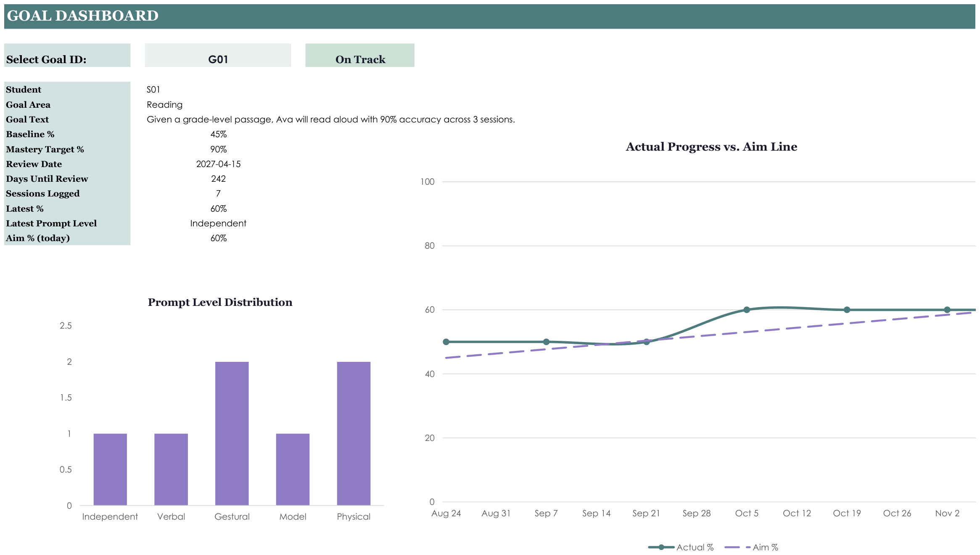Click the Sep 28 axis label
This screenshot has height=555, width=980.
tap(697, 513)
